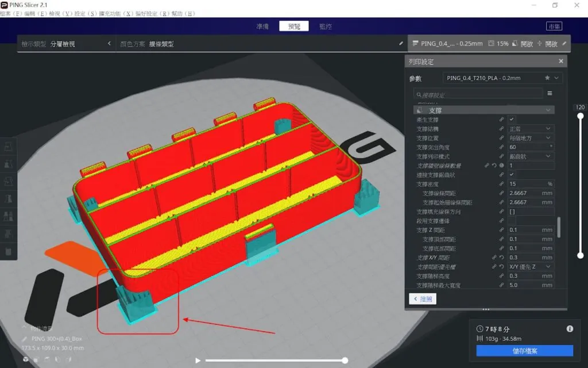This screenshot has height=368, width=588.
Task: Switch to the top view
Action: point(47,359)
